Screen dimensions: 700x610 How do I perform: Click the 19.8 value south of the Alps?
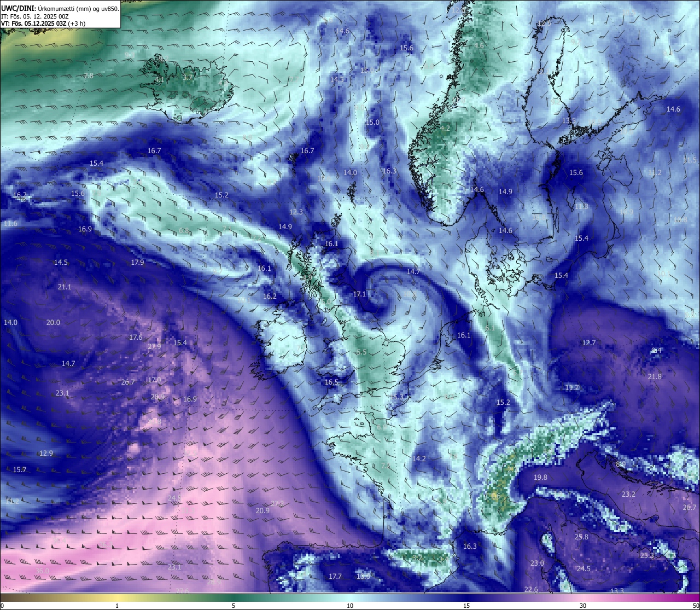point(540,478)
